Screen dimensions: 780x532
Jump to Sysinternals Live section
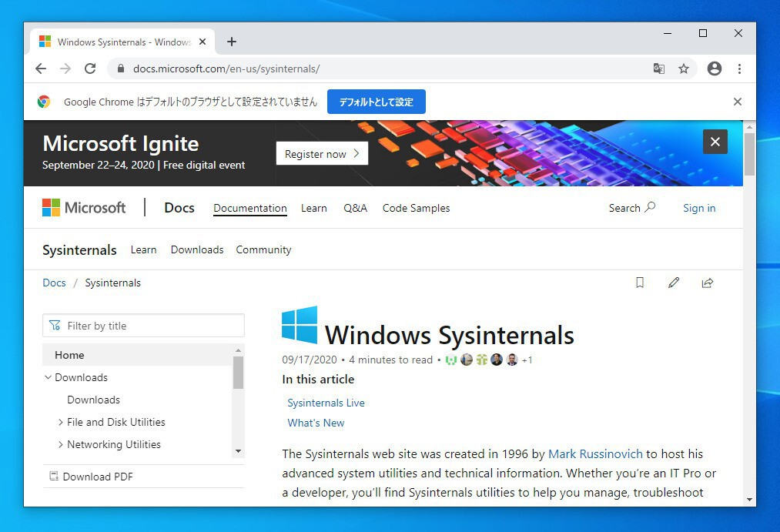tap(326, 403)
